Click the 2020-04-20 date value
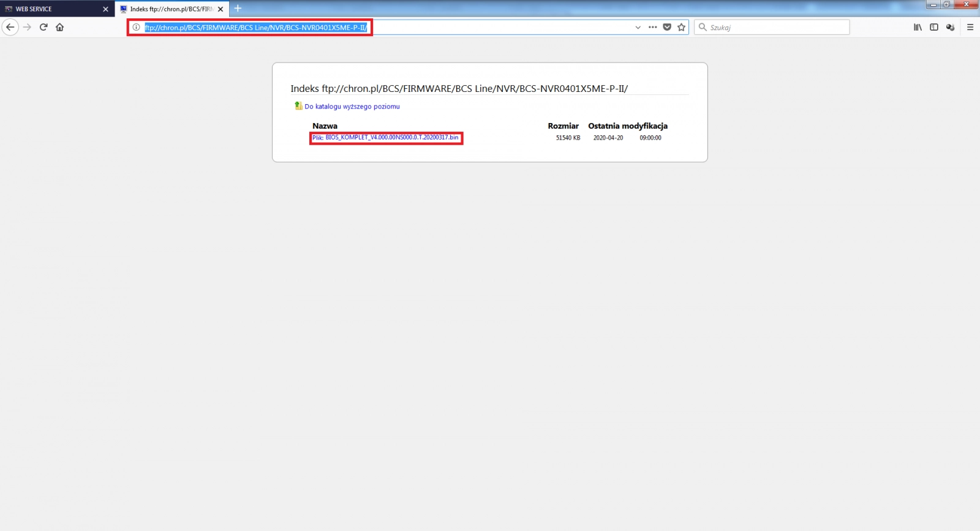980x531 pixels. pos(608,138)
